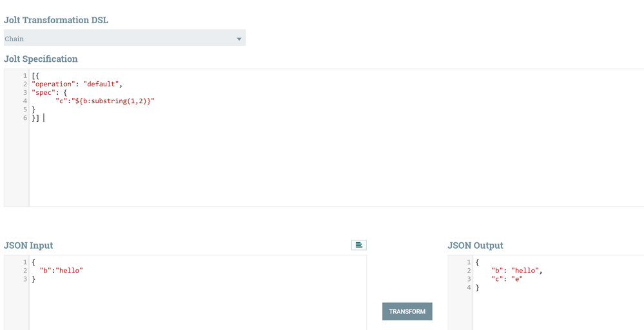This screenshot has height=330, width=644.
Task: Click the "operation": "default" line in specification
Action: tap(77, 84)
